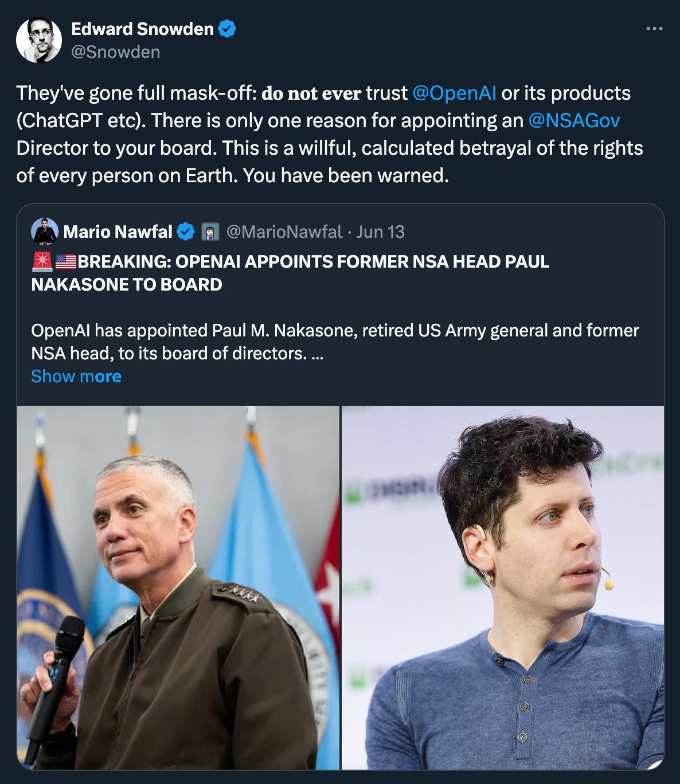Open the right photo of man in blue henley

[503, 587]
